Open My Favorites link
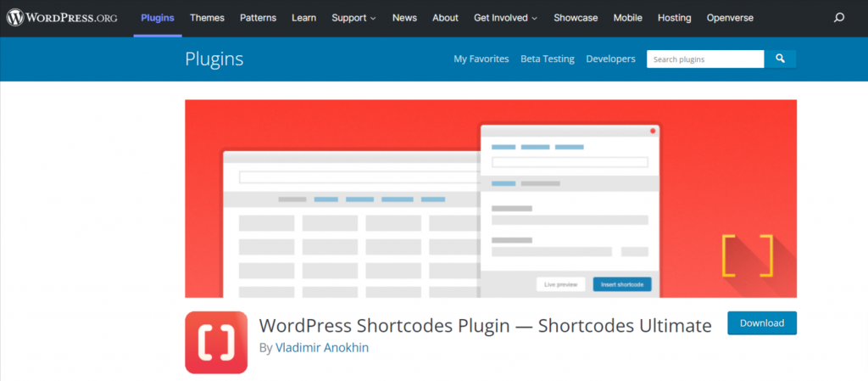The width and height of the screenshot is (868, 381). coord(481,59)
